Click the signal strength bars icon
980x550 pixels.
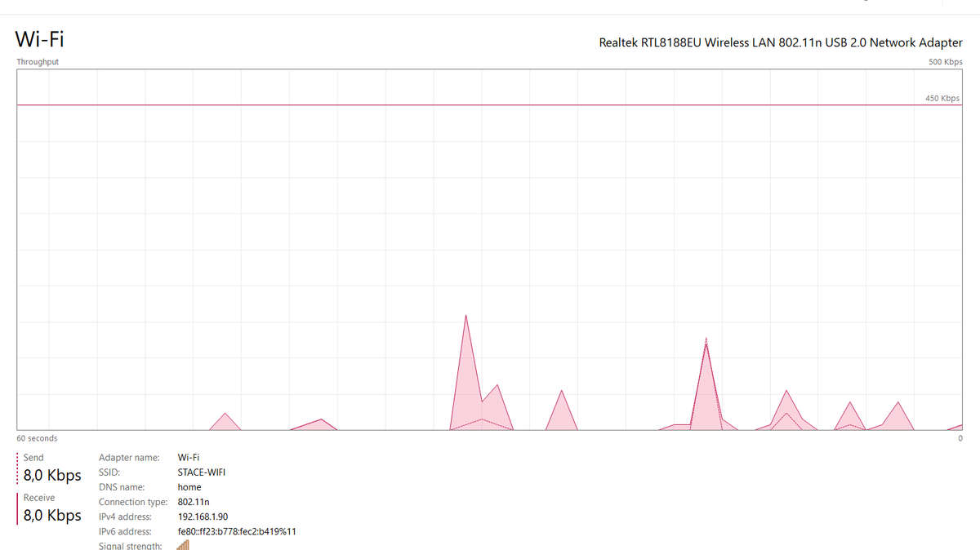pyautogui.click(x=184, y=544)
